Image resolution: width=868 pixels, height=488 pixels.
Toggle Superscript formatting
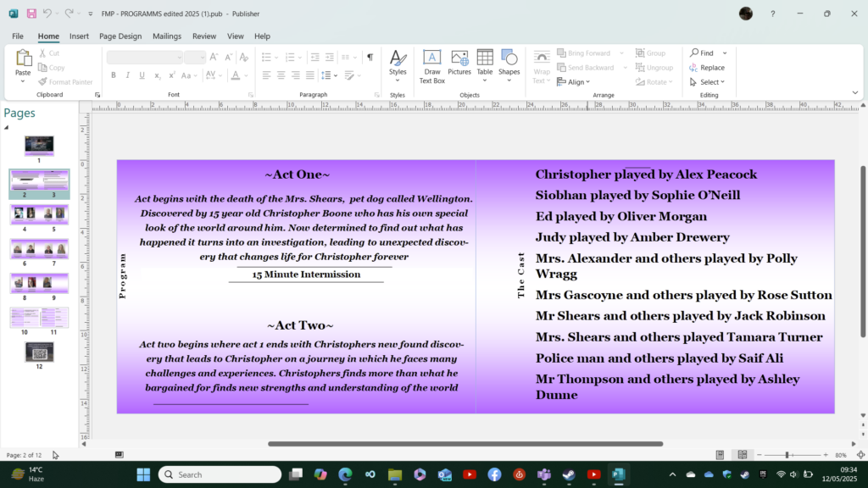point(171,75)
